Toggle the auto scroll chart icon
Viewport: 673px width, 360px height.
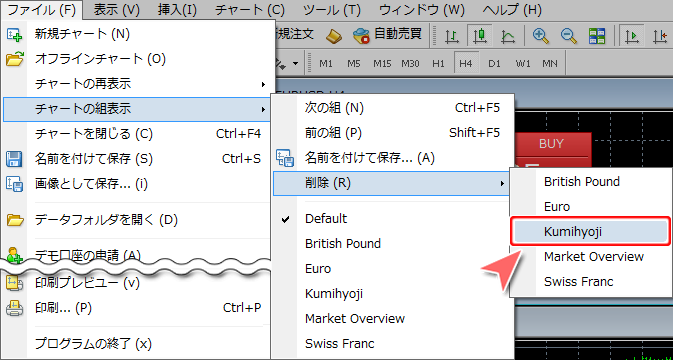632,36
